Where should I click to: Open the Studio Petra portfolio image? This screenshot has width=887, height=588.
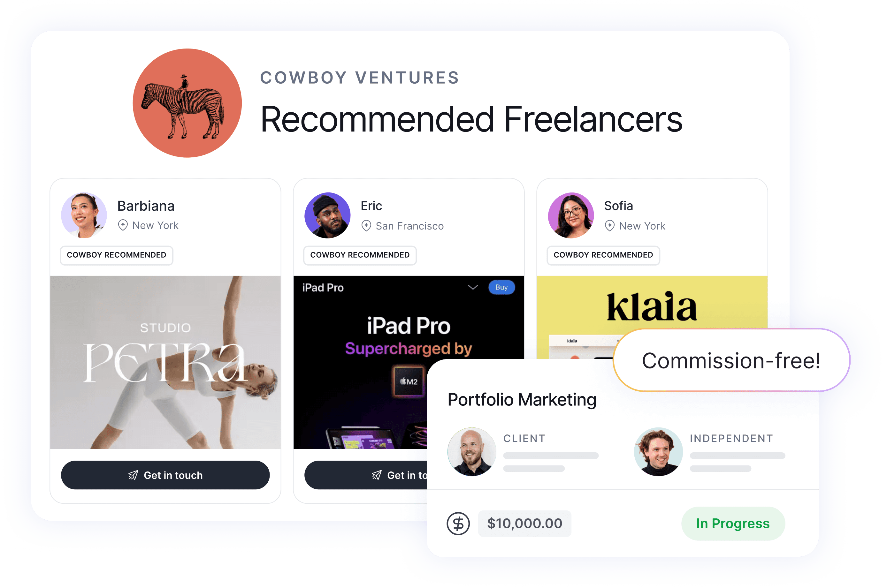[x=165, y=362]
